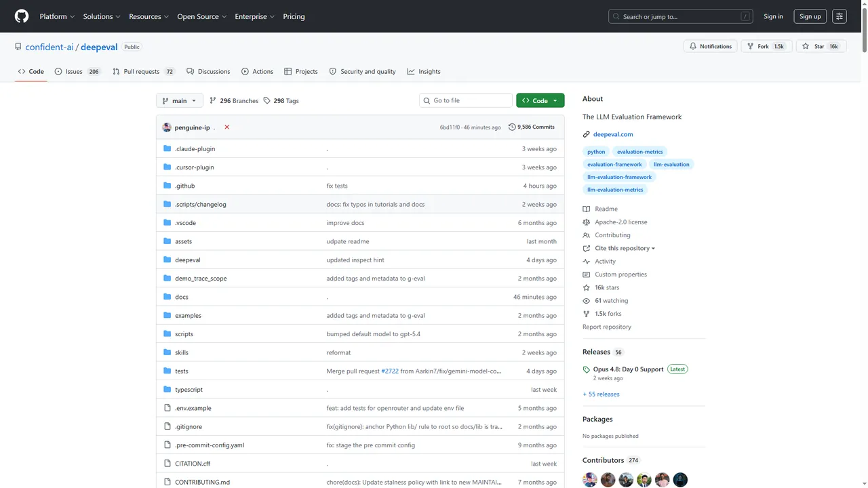Click the folder icon for docs

click(x=167, y=297)
